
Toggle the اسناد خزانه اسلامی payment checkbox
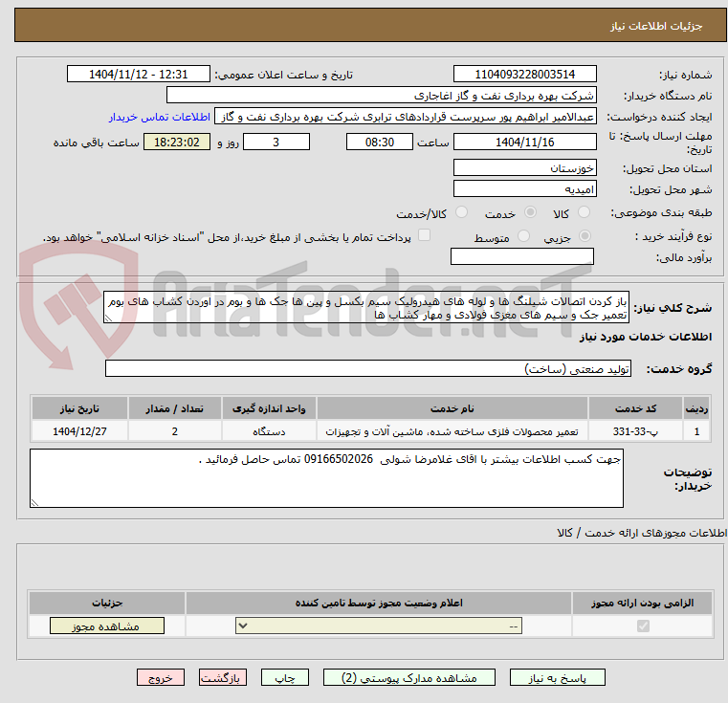[x=424, y=235]
